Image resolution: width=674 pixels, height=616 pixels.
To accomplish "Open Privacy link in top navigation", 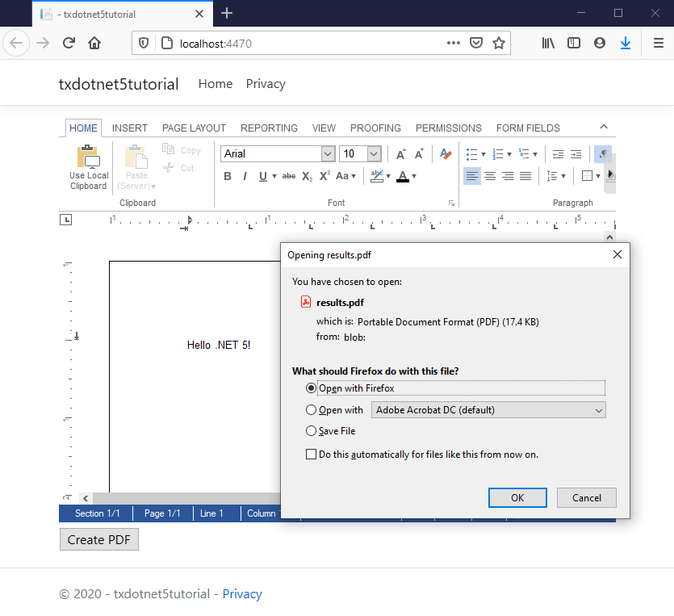I will (x=266, y=84).
